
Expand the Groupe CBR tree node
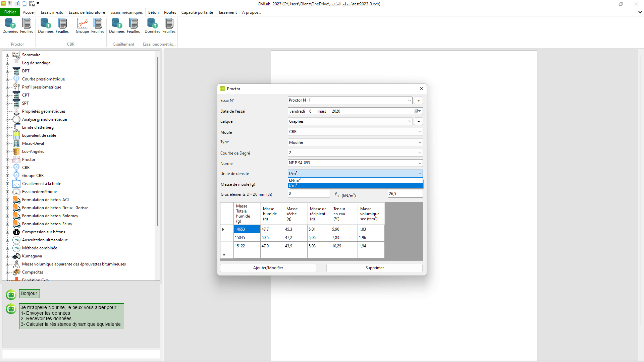[7, 176]
